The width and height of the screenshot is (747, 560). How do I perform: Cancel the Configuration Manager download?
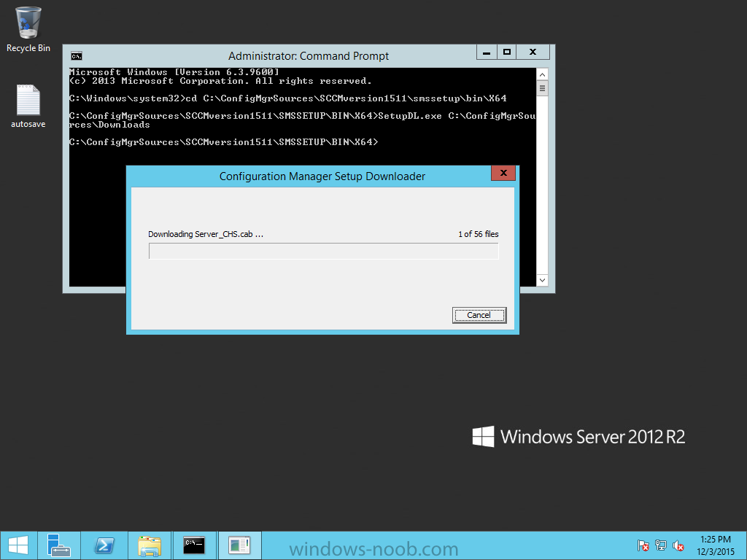pyautogui.click(x=479, y=315)
